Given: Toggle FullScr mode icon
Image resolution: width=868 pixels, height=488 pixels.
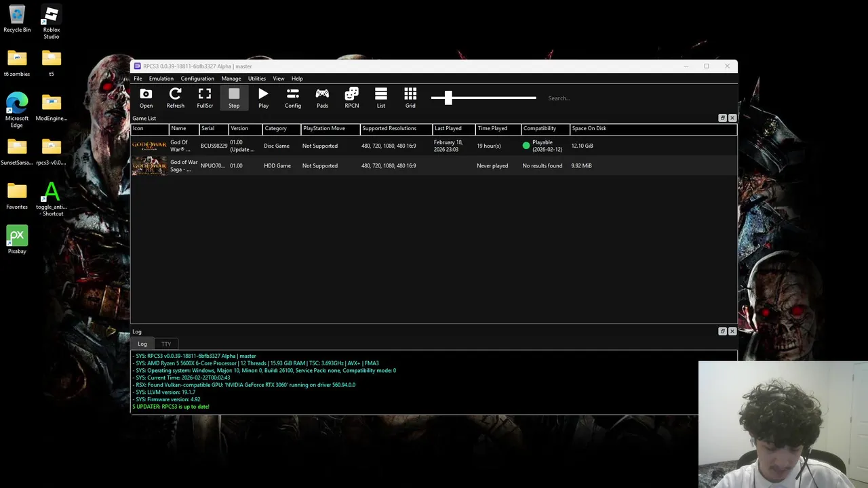Looking at the screenshot, I should click(205, 98).
